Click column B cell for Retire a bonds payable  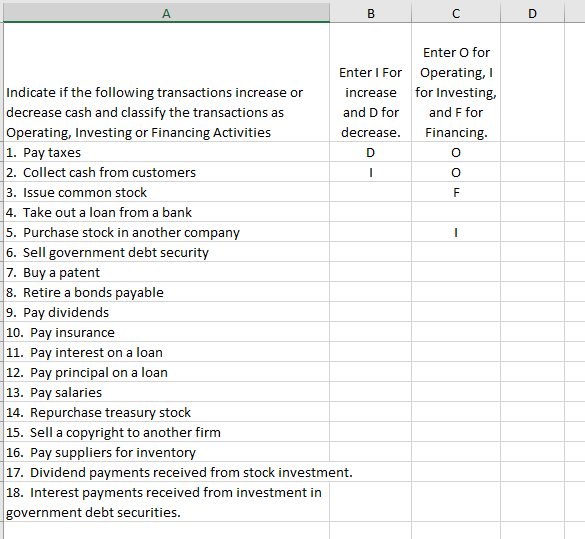click(x=370, y=292)
